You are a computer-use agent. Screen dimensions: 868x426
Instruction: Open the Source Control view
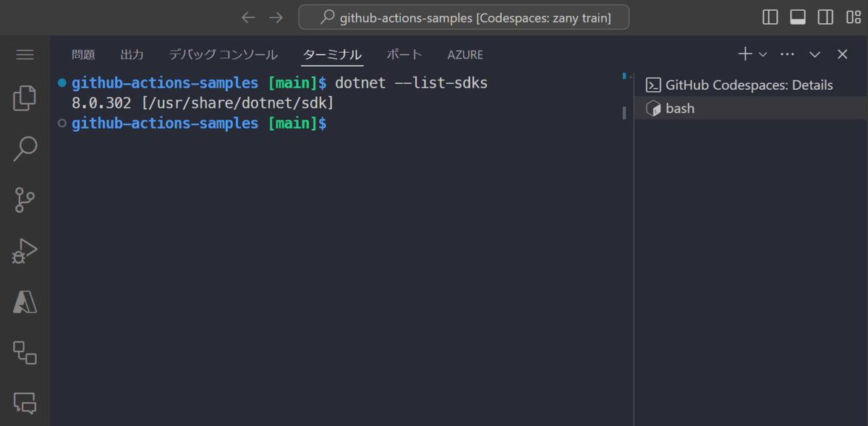point(25,200)
